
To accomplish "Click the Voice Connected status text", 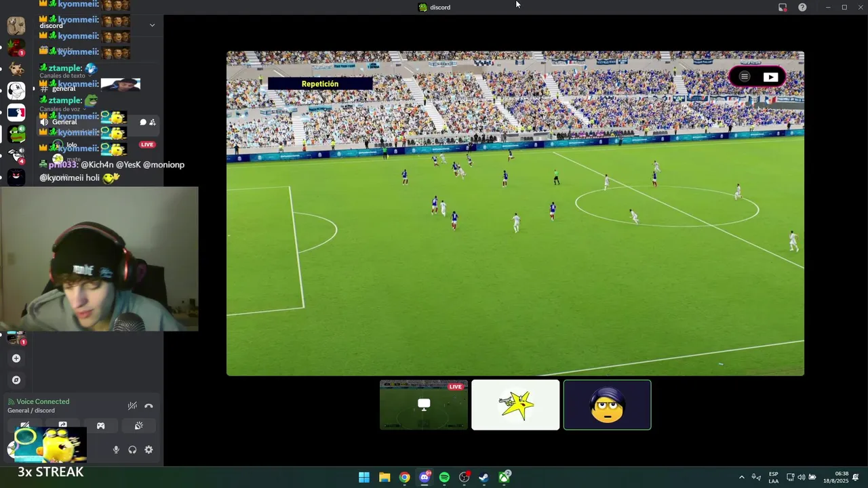I will [43, 401].
